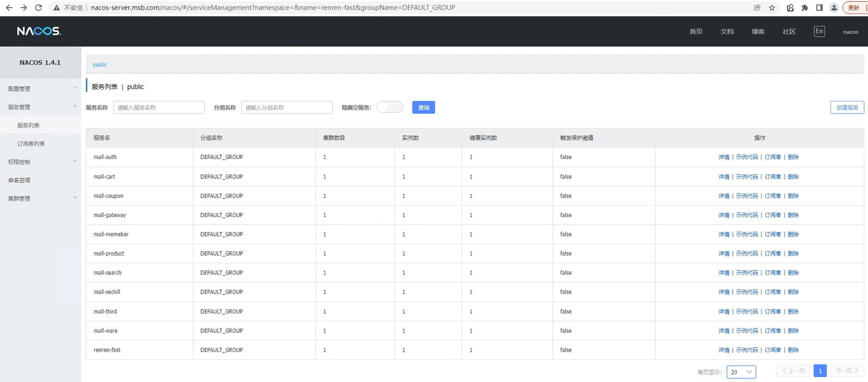Go to 首页 in top navigation

pyautogui.click(x=696, y=31)
